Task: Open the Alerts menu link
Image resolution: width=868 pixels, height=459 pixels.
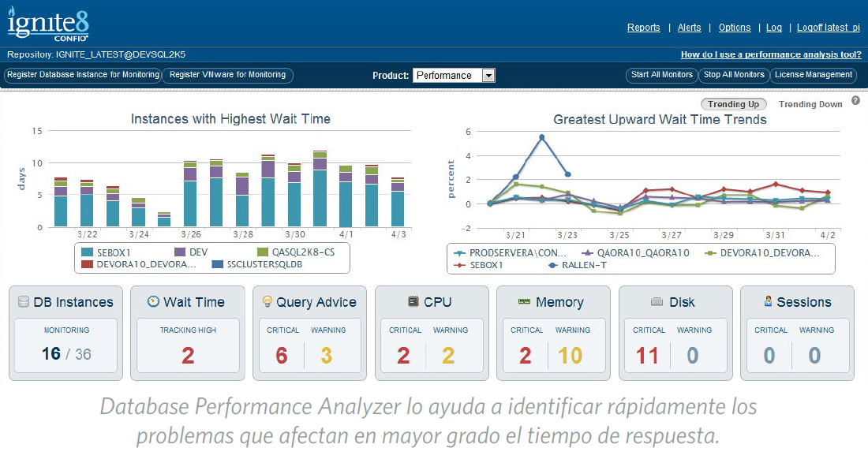Action: [x=689, y=28]
